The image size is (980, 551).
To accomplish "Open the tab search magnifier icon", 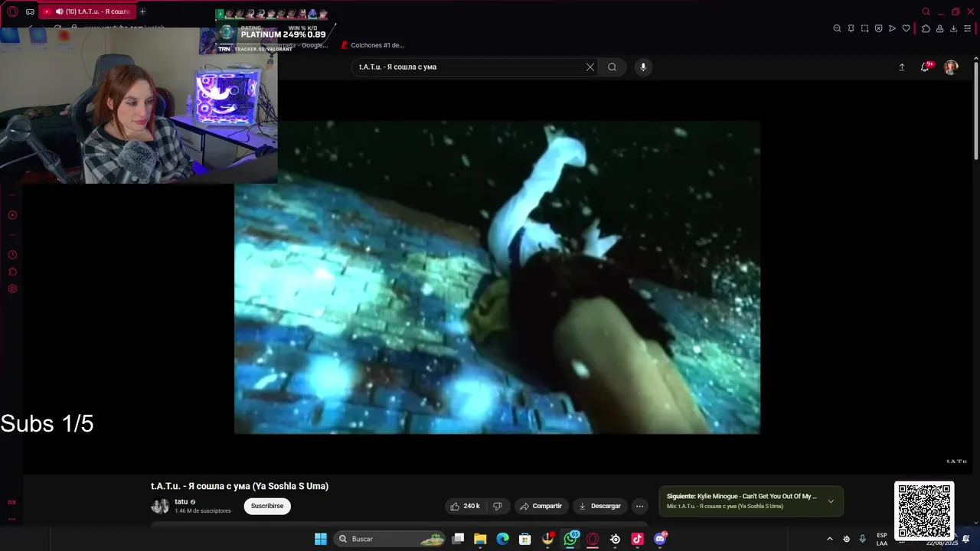I will [x=926, y=11].
